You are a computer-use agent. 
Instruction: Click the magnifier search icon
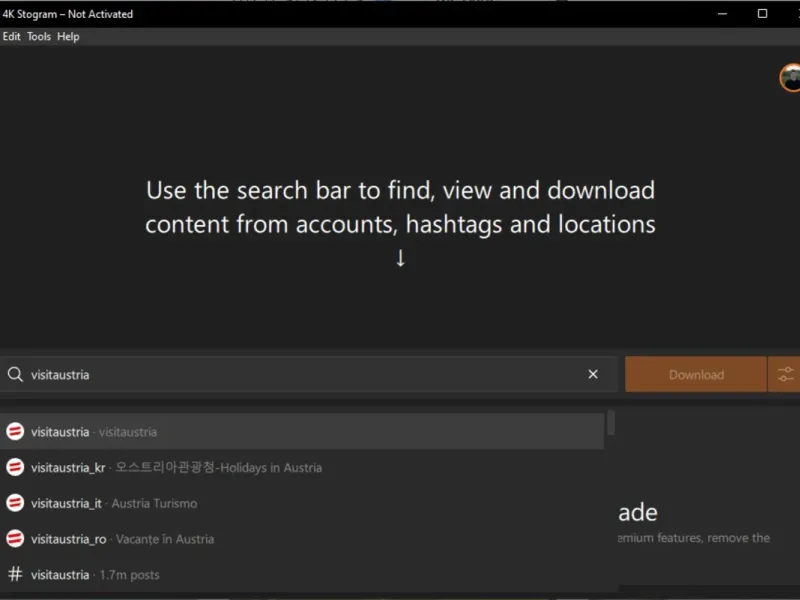(15, 374)
